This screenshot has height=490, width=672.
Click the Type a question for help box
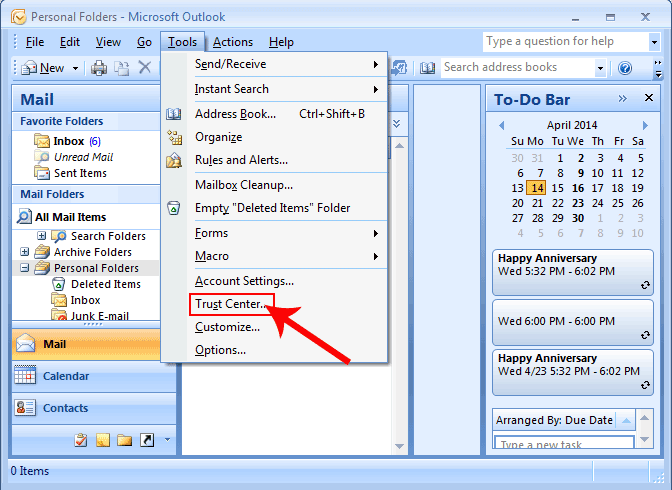[566, 42]
